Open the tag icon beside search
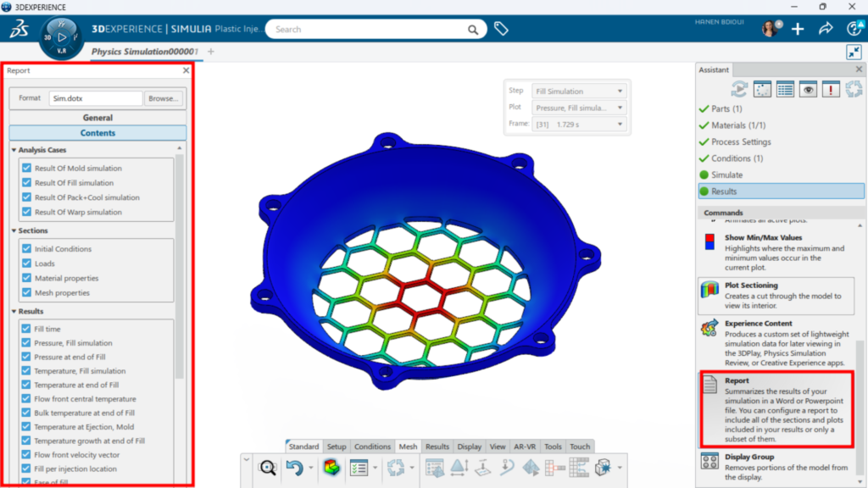This screenshot has height=488, width=868. tap(501, 29)
